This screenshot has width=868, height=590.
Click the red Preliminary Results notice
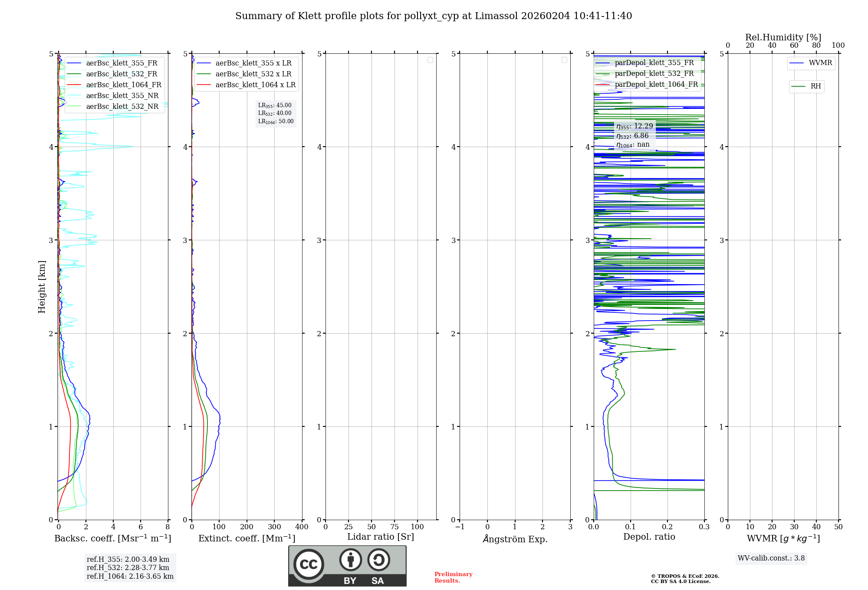(x=454, y=577)
